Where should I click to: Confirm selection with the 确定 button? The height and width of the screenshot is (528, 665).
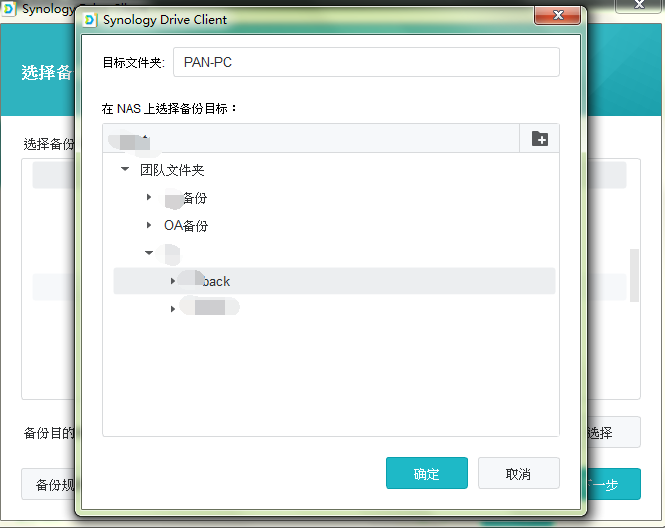(427, 473)
